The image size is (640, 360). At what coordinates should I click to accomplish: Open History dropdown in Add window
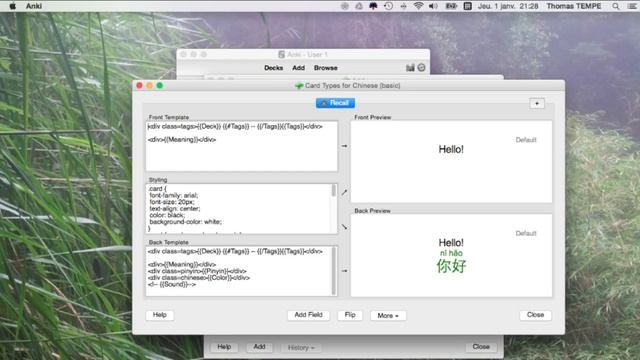(301, 348)
